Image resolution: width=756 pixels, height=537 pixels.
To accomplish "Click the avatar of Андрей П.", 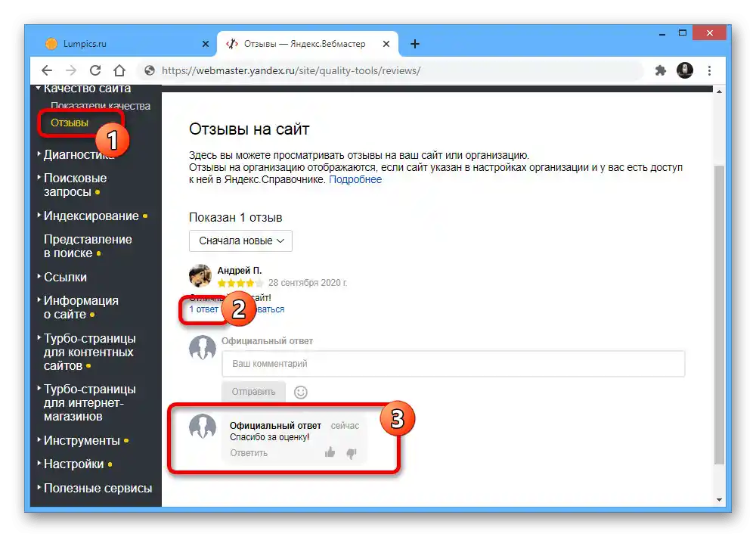I will coord(200,275).
